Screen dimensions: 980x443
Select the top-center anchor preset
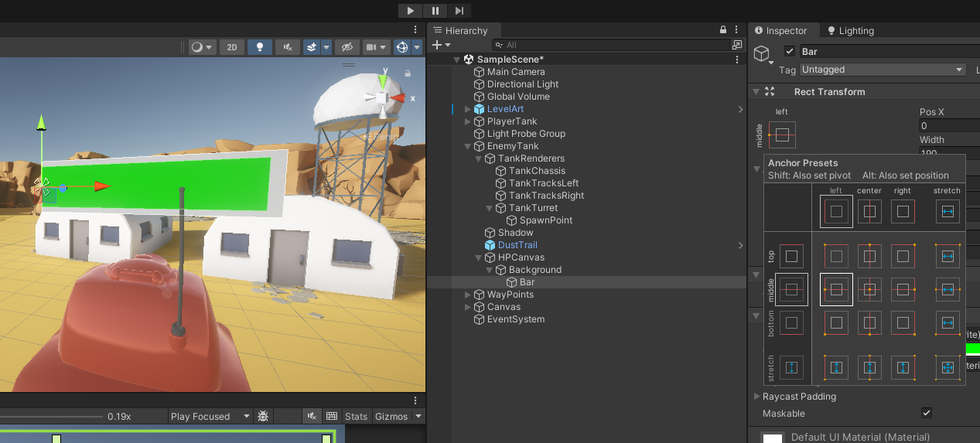click(869, 256)
